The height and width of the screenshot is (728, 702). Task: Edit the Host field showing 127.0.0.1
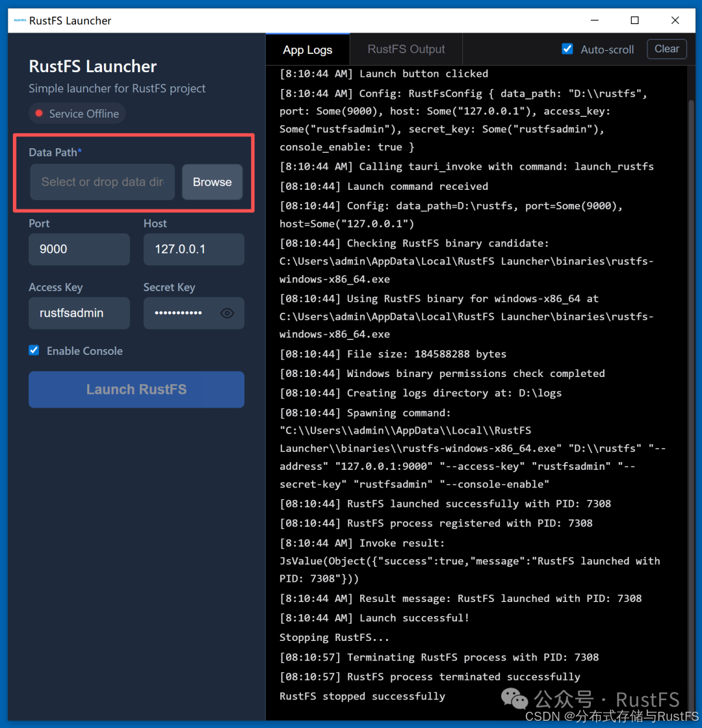click(194, 250)
